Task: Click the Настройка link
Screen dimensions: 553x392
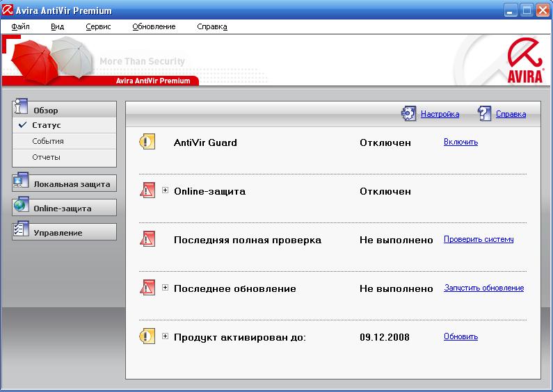Action: [x=440, y=114]
